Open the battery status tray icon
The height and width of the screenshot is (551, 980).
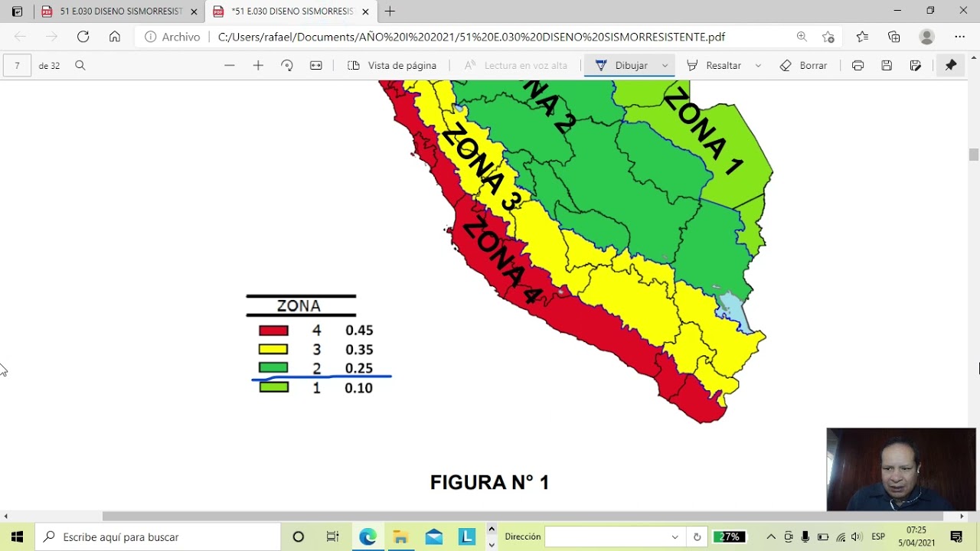[823, 537]
